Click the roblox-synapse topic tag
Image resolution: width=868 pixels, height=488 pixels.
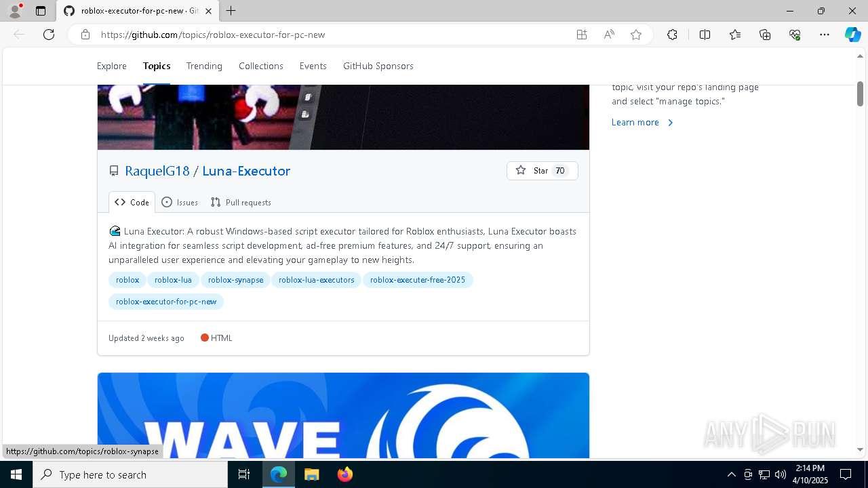coord(235,280)
